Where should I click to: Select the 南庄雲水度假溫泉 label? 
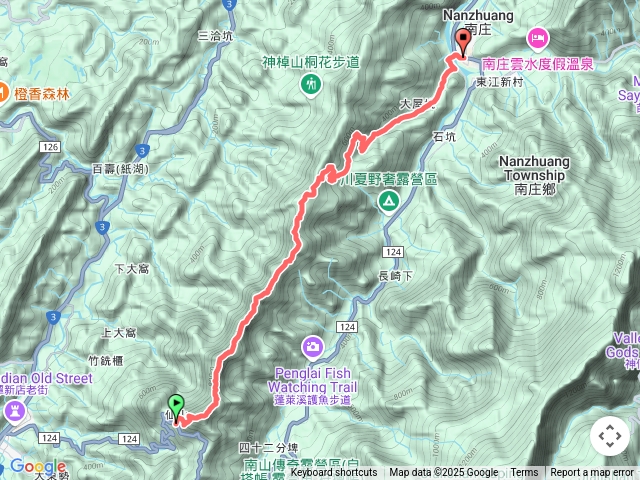(538, 64)
